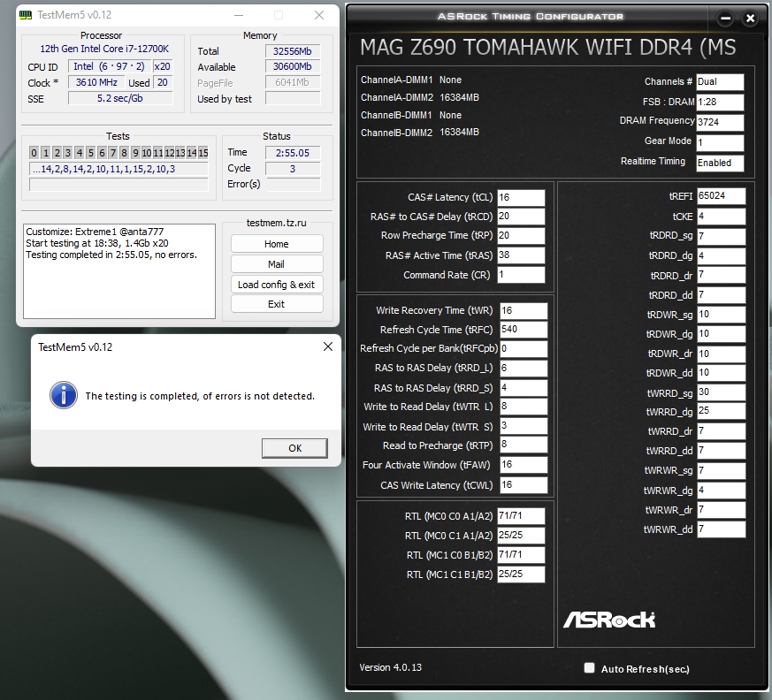Click the Mail button in TestMem5
Viewport: 772px width, 700px height.
[x=277, y=264]
